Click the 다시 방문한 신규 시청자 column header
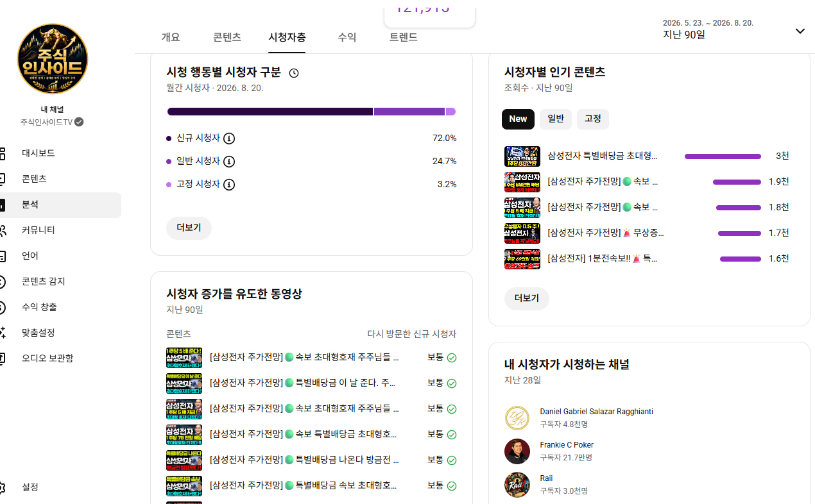This screenshot has height=504, width=815. click(411, 334)
